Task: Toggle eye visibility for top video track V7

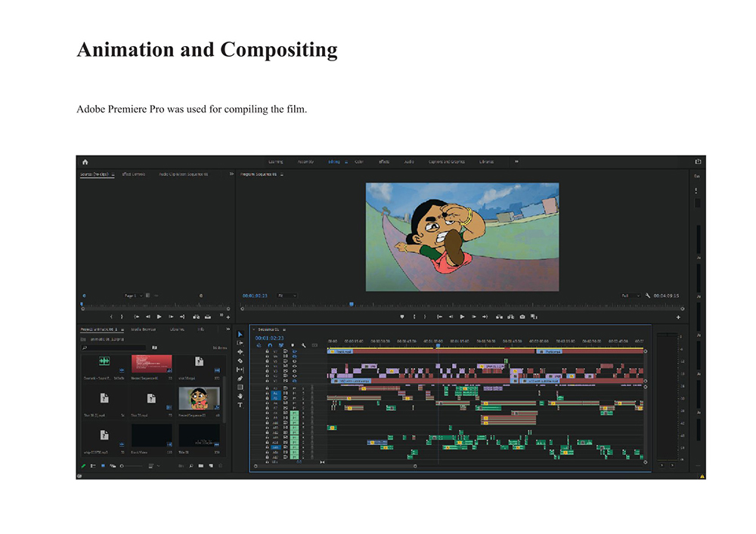Action: pyautogui.click(x=295, y=351)
